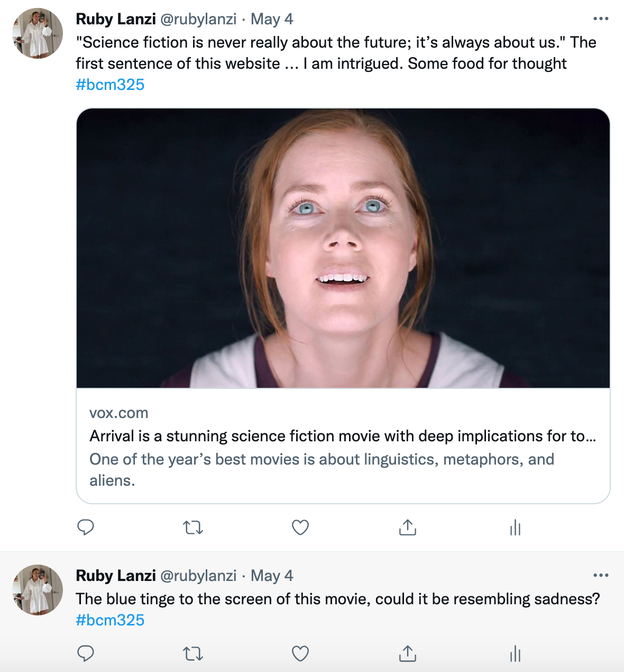View analytics for the blue tinge tweet
The height and width of the screenshot is (672, 624).
tap(515, 655)
